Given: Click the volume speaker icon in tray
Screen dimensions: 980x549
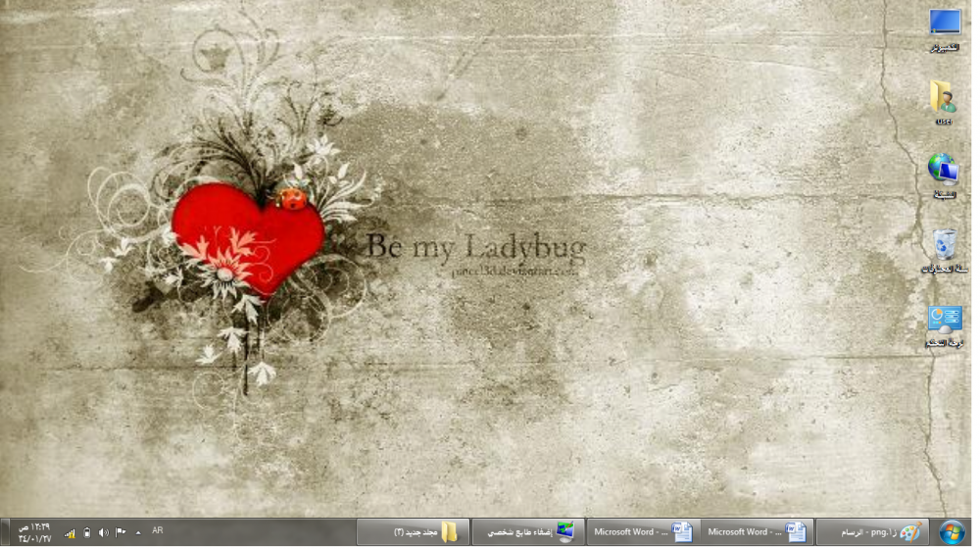Looking at the screenshot, I should 104,532.
